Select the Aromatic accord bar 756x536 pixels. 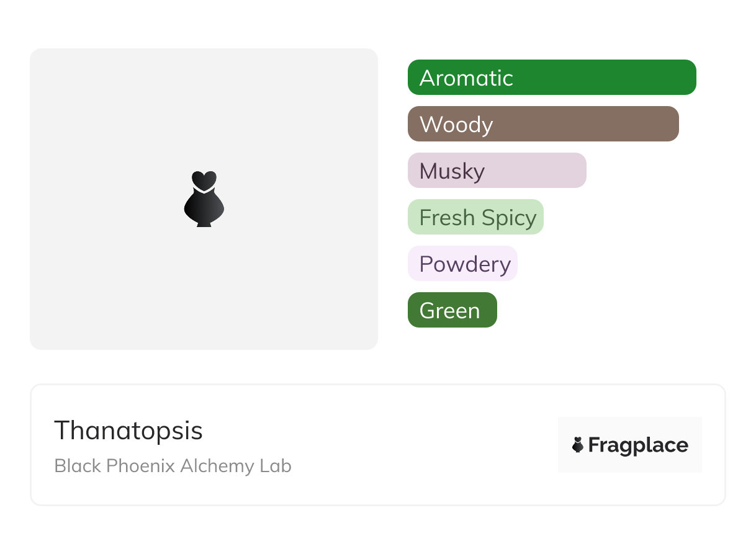point(552,78)
